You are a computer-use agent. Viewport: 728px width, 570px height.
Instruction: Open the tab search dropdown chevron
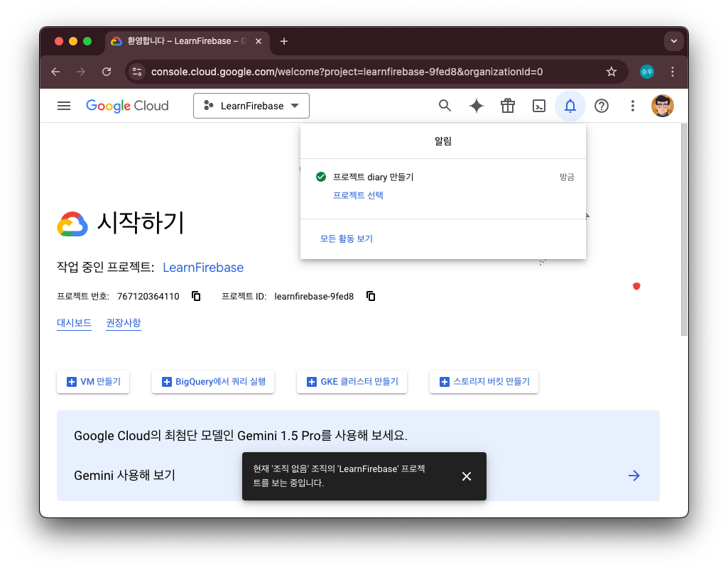[x=674, y=41]
